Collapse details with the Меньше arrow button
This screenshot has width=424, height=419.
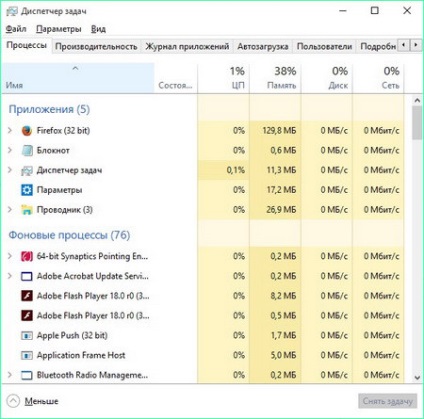13,401
